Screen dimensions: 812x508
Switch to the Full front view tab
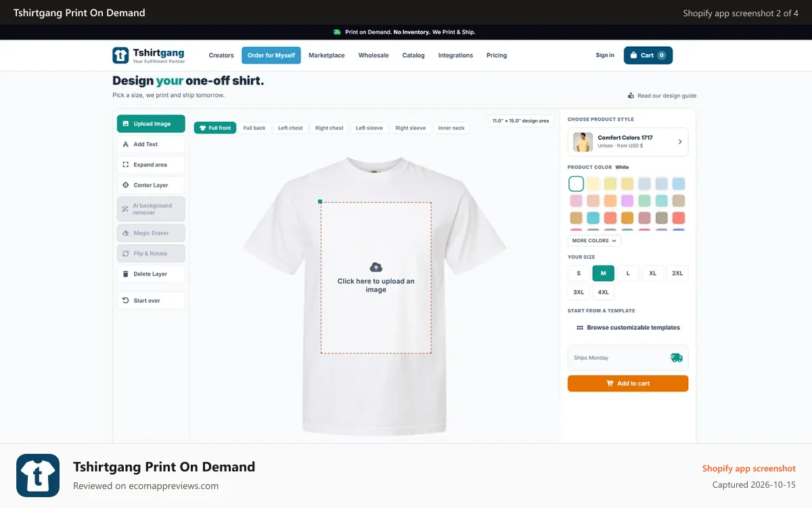point(215,128)
